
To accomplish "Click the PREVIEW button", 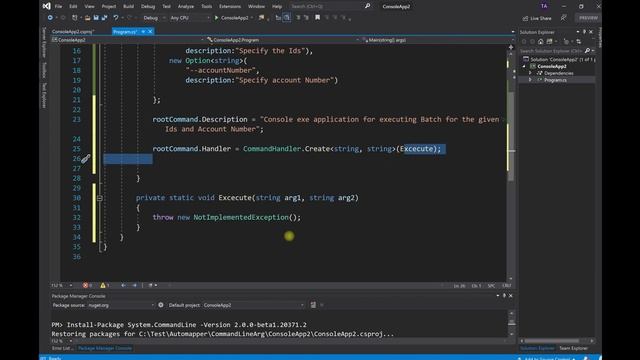I will click(x=588, y=18).
